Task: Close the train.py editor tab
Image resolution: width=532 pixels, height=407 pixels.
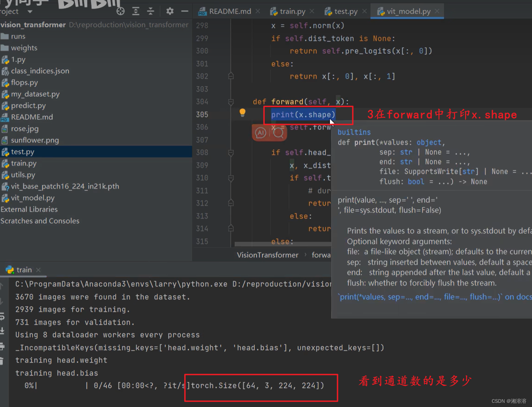Action: 312,11
